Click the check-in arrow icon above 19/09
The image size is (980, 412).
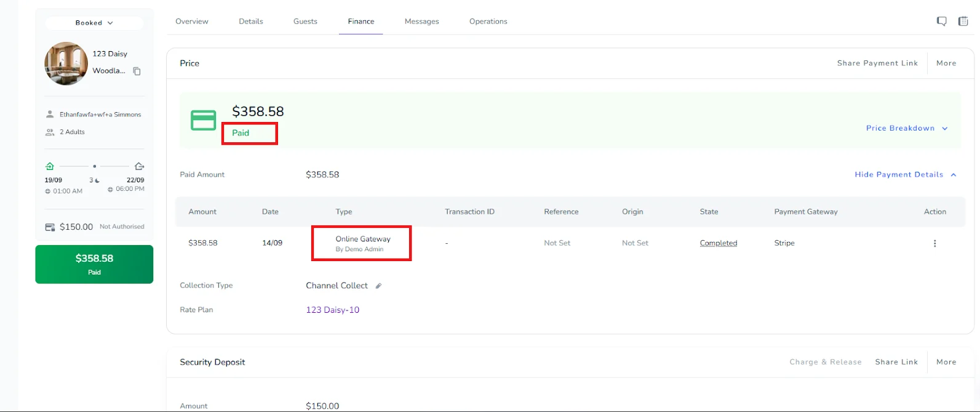click(x=50, y=166)
